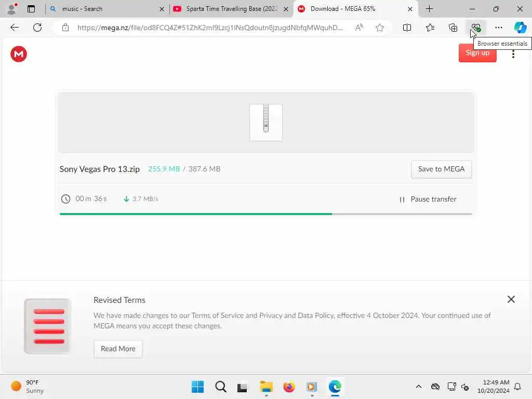Switch to Sparta Time Travelling Base tab
The height and width of the screenshot is (399, 532).
click(232, 9)
